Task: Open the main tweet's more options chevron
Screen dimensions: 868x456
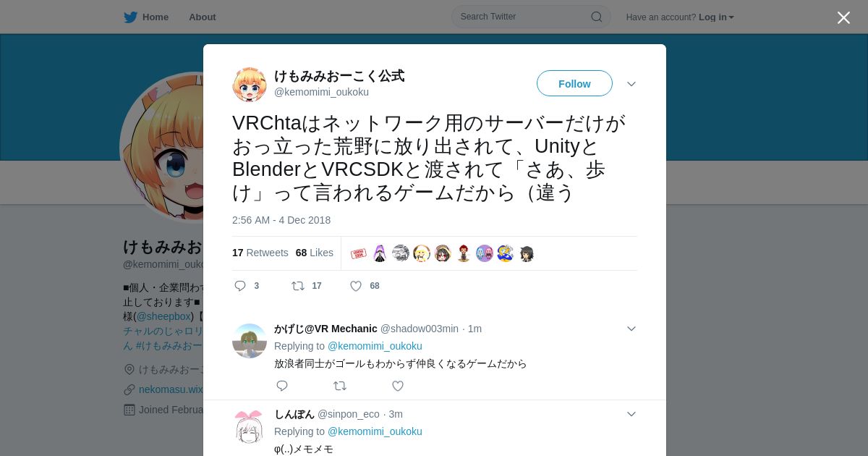Action: (631, 84)
